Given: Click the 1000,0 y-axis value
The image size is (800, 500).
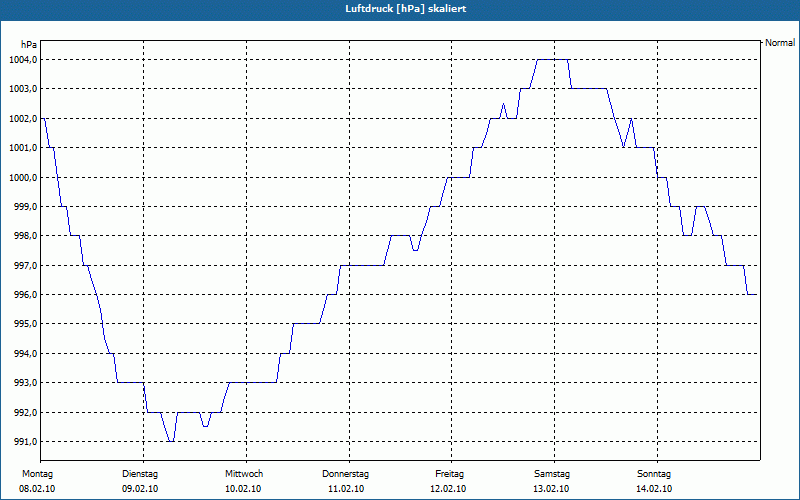Looking at the screenshot, I should (23, 178).
